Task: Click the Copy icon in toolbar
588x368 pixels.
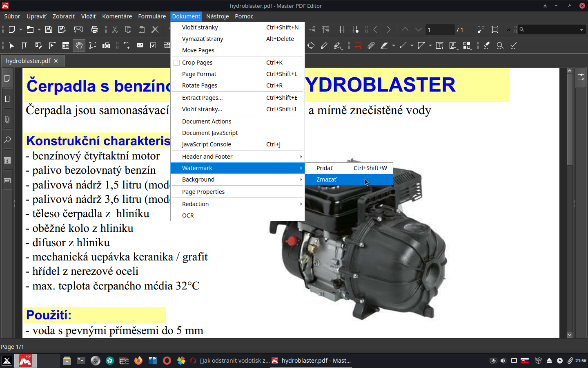Action: click(x=128, y=29)
